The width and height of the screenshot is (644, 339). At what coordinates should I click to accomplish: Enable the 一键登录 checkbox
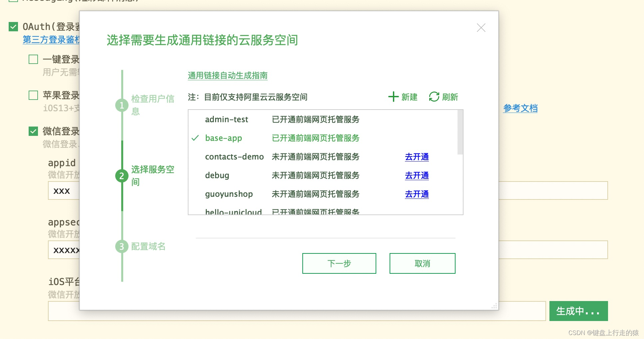[x=33, y=59]
